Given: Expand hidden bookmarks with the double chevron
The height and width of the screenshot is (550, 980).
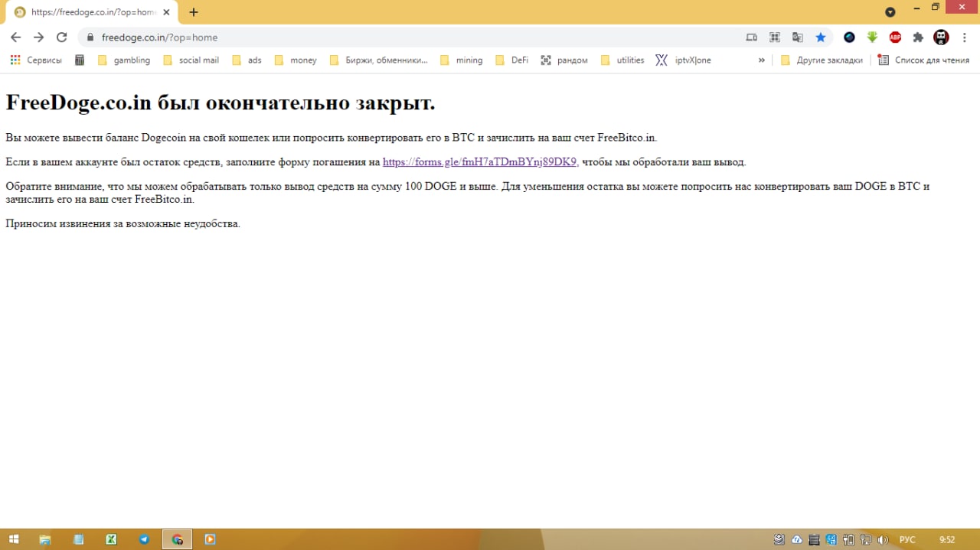Looking at the screenshot, I should tap(762, 60).
